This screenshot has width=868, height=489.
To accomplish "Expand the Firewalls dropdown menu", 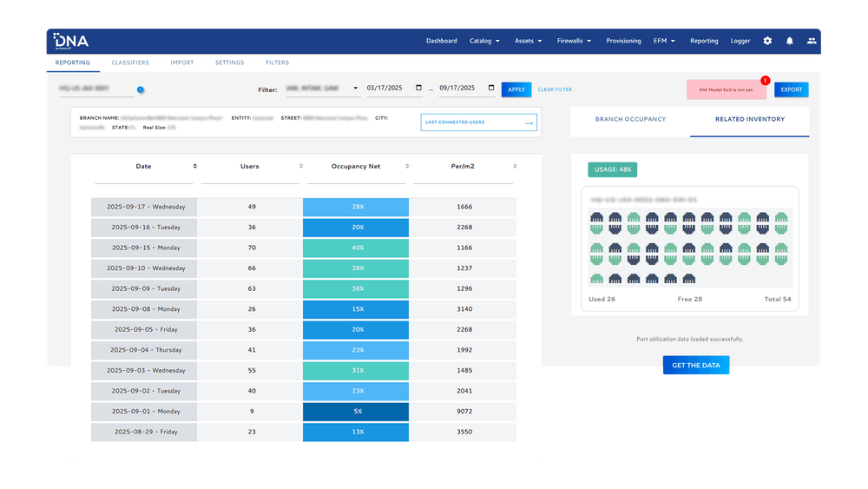I will click(575, 41).
